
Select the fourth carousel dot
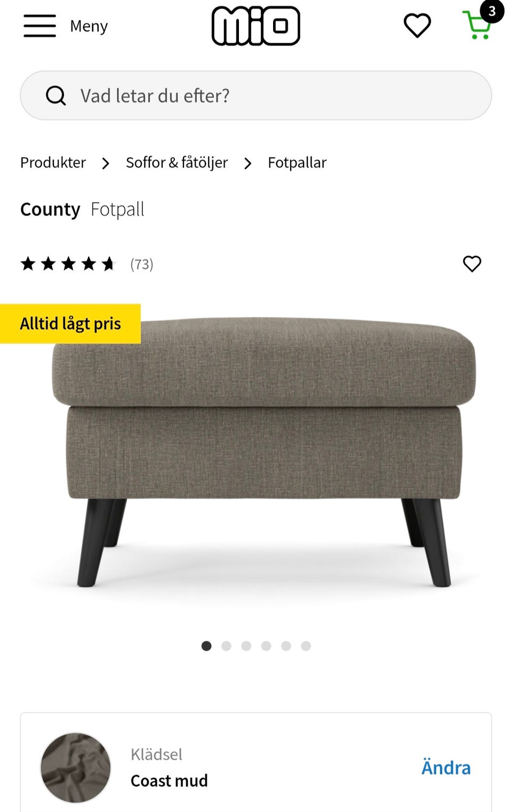(266, 646)
